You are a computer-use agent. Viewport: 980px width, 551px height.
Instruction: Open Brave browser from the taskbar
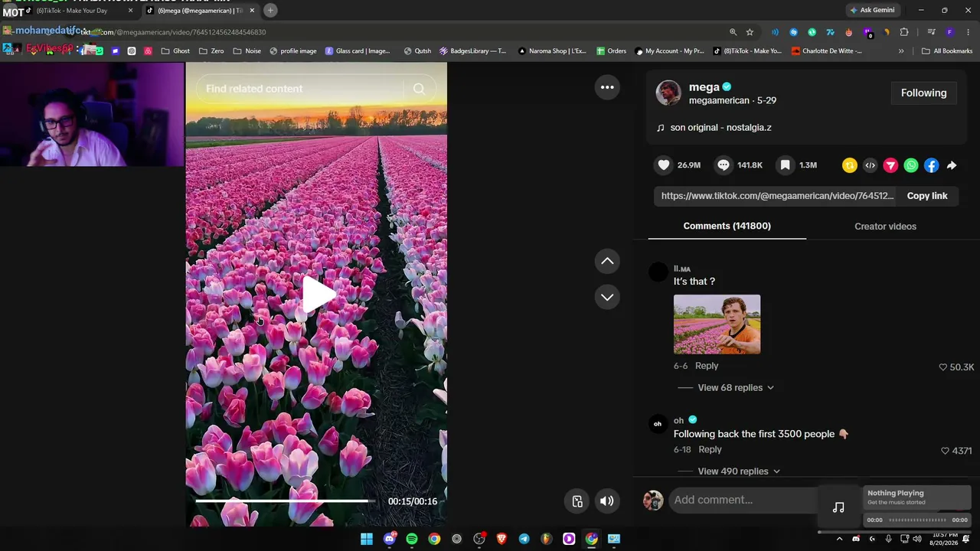click(x=501, y=539)
